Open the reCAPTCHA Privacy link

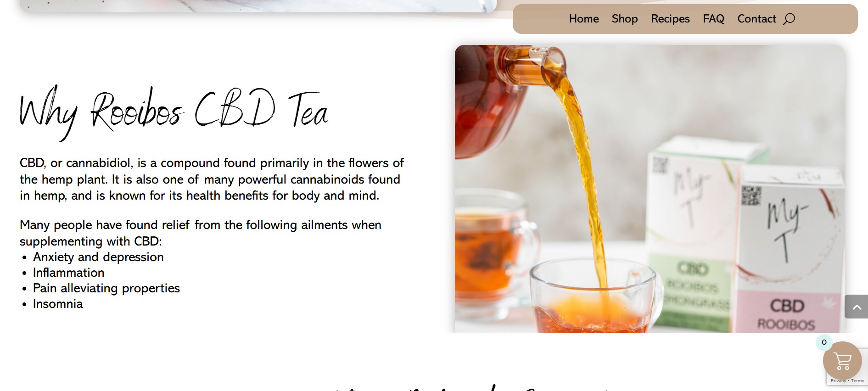coord(838,381)
